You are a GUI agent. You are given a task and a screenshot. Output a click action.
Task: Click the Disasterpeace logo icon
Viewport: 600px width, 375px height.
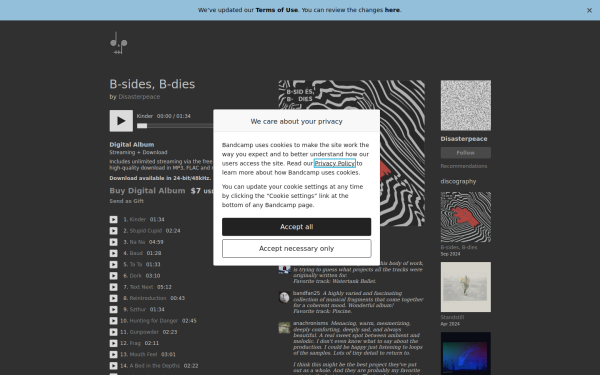[x=119, y=43]
